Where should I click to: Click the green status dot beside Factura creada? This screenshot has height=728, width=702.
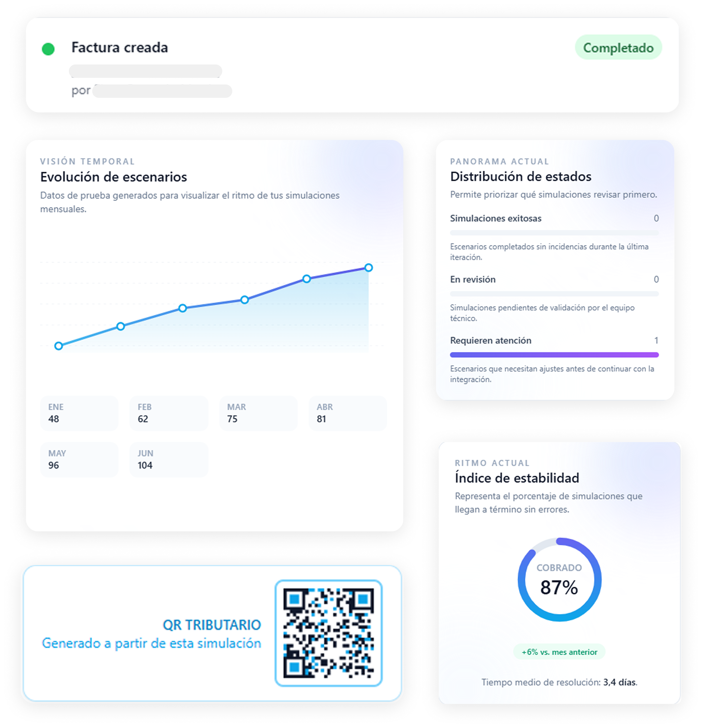(x=48, y=49)
